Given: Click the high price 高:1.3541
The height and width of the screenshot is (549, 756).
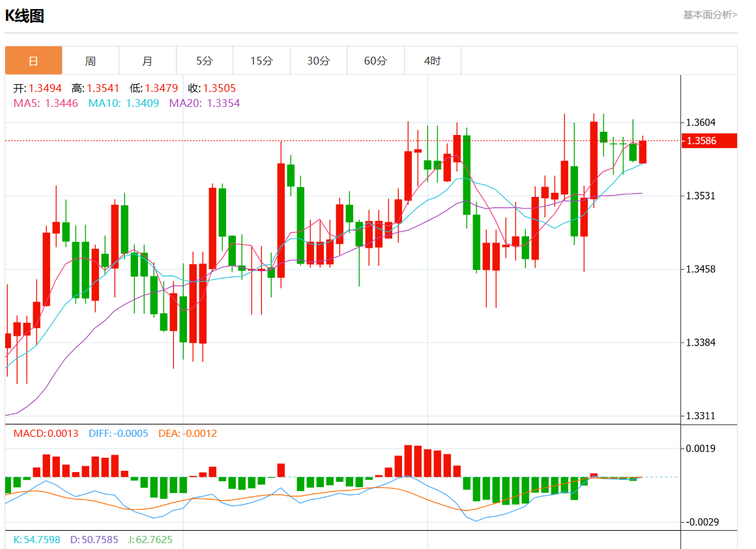Looking at the screenshot, I should [x=95, y=88].
